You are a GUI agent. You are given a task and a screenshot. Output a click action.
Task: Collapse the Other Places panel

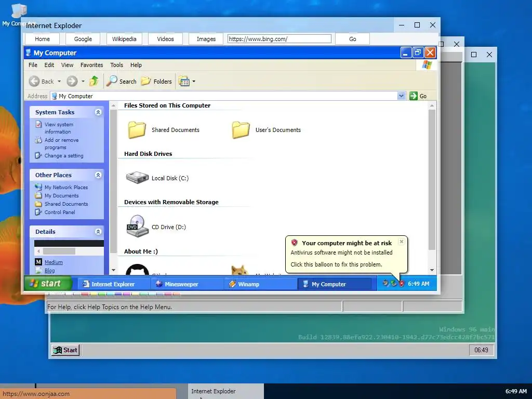click(x=98, y=175)
